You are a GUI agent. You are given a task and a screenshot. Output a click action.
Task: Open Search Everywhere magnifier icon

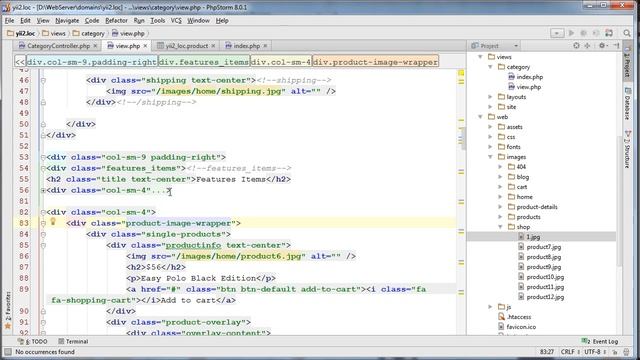coord(627,33)
